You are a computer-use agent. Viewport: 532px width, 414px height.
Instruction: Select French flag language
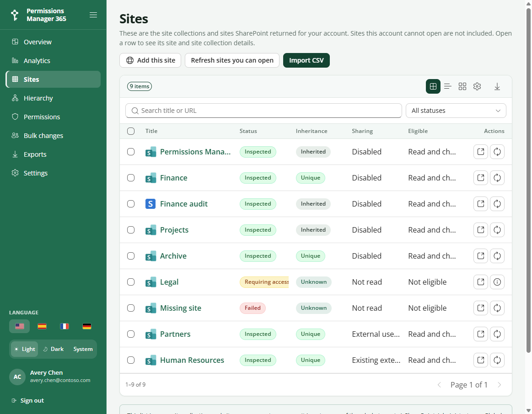tap(64, 326)
